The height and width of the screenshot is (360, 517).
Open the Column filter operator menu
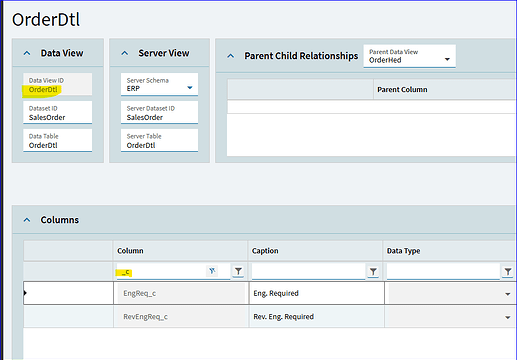238,271
